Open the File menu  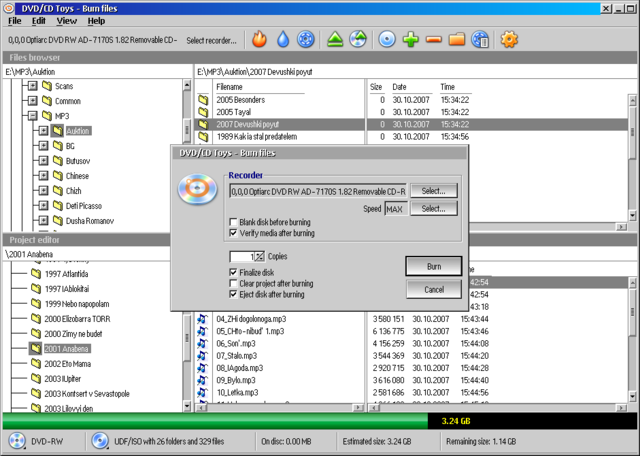pyautogui.click(x=15, y=21)
